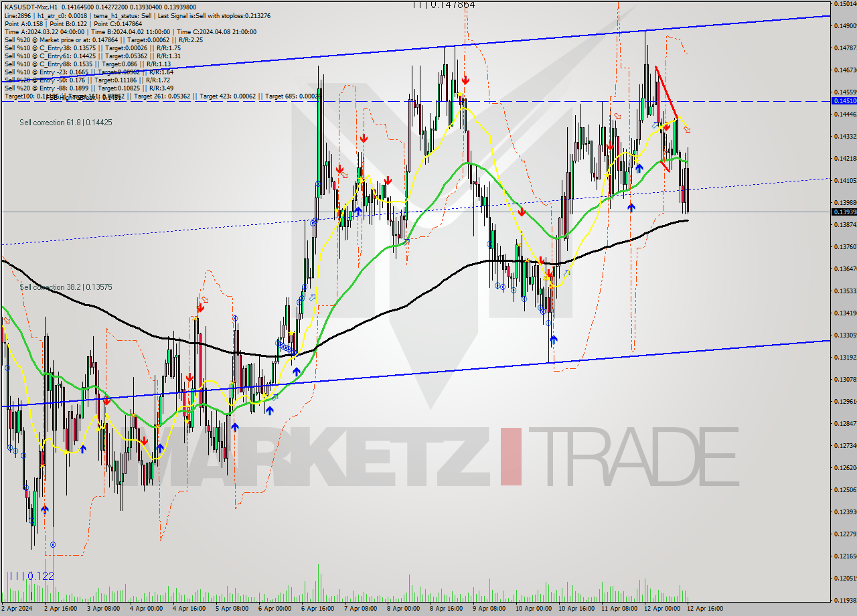
Task: Click the '4 Apr 00:00' date axis label
Action: pyautogui.click(x=145, y=609)
